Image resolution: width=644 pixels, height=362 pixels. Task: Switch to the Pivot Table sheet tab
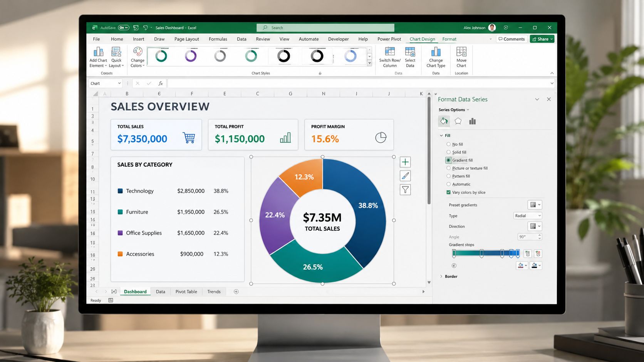[186, 292]
